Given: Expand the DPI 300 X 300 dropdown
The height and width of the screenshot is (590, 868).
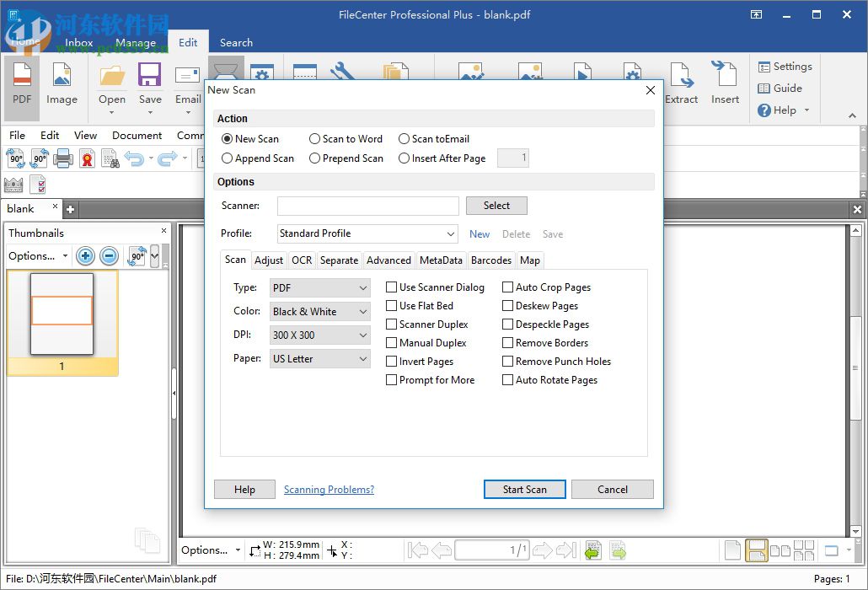Looking at the screenshot, I should point(320,335).
